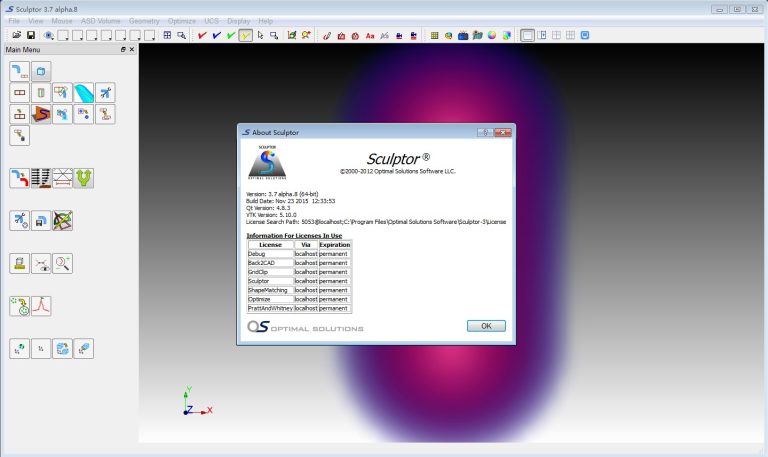Click the red 'Aa' text label icon
The width and height of the screenshot is (768, 457).
click(370, 36)
